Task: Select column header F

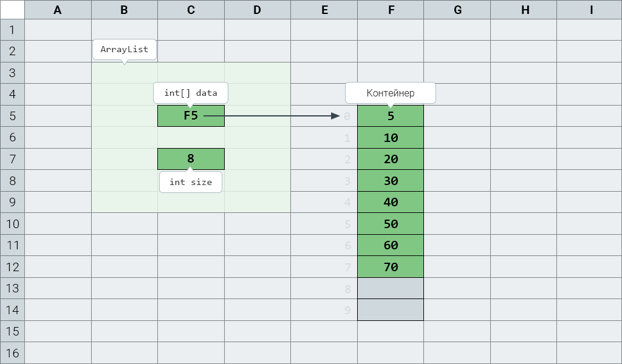Action: click(391, 10)
